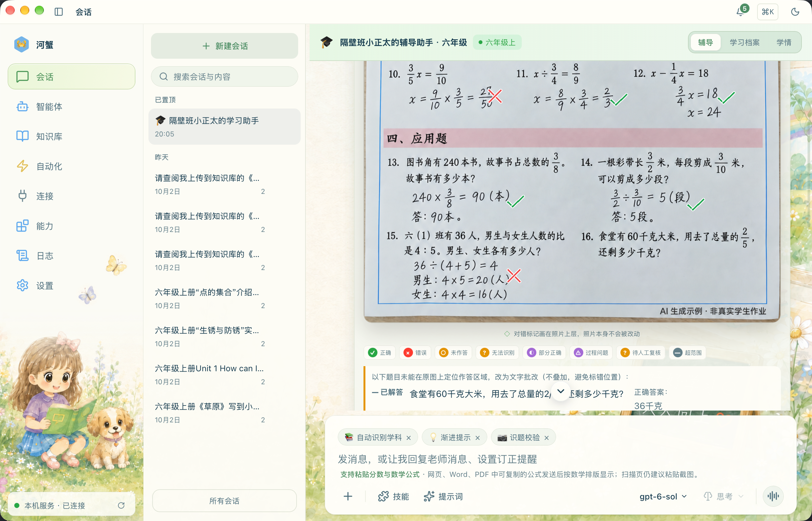This screenshot has width=812, height=521.
Task: Select 会话 in the sidebar
Action: pos(71,76)
